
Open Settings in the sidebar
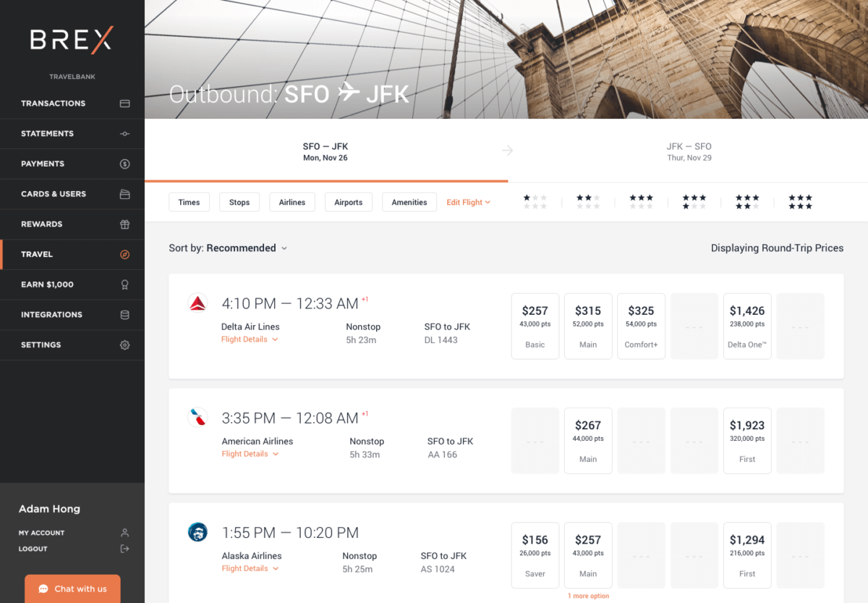pyautogui.click(x=72, y=345)
